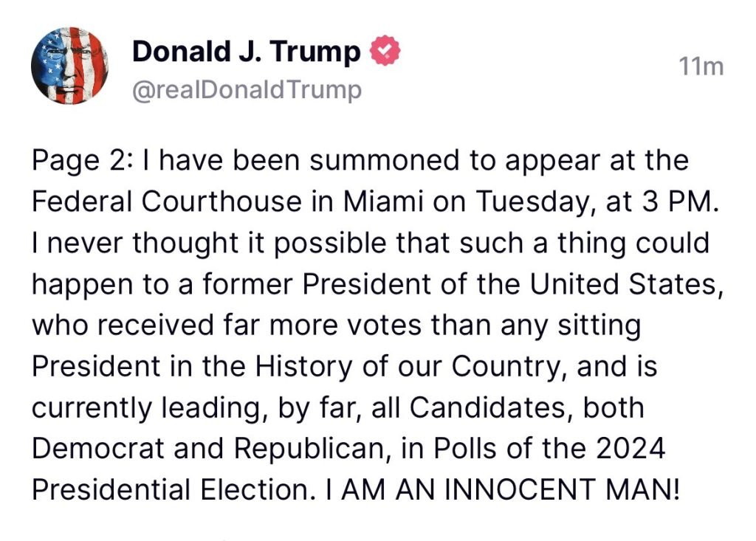Image resolution: width=756 pixels, height=541 pixels.
Task: Click the red verified checkmark badge
Action: [x=384, y=51]
